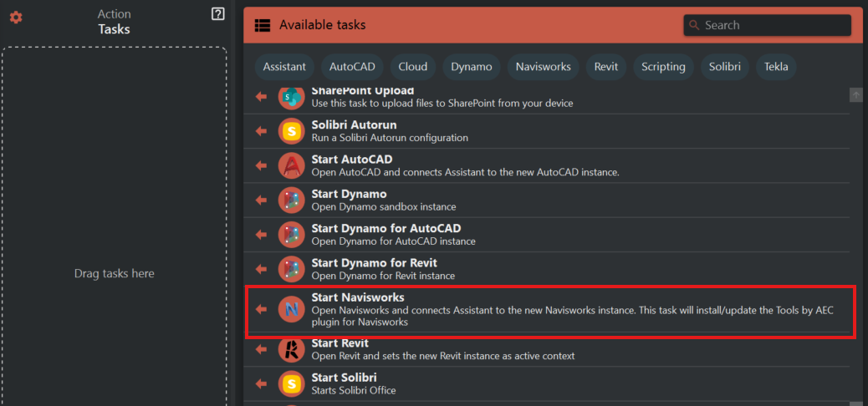Click the Start Solibri task icon

(x=291, y=384)
